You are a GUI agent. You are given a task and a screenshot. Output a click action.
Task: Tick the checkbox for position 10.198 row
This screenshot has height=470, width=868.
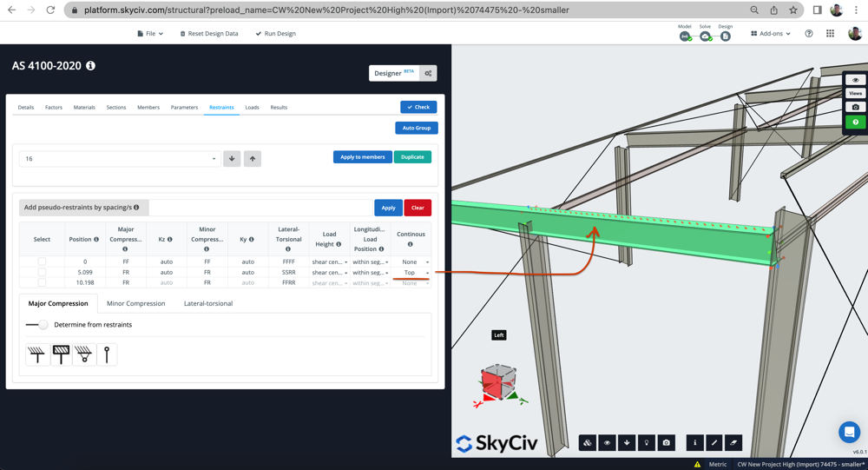click(x=42, y=282)
